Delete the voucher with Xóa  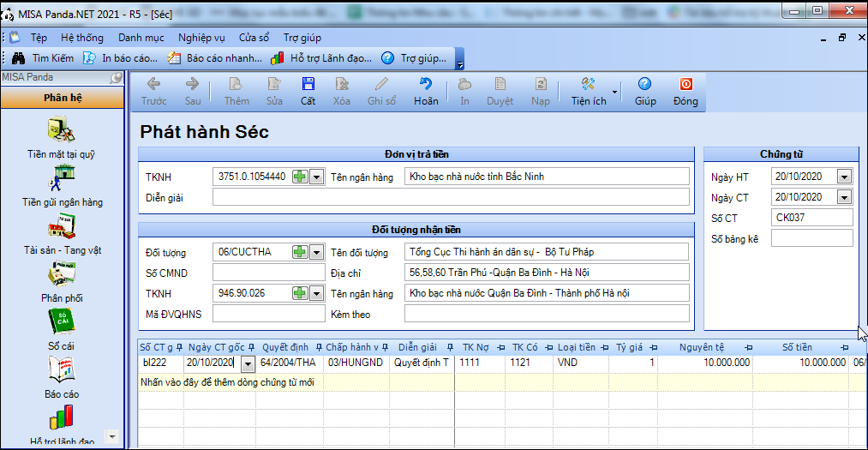(342, 92)
